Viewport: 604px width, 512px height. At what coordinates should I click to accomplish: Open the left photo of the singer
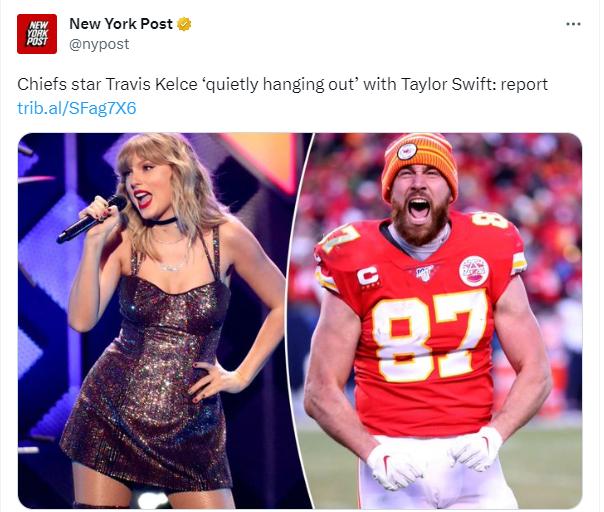point(160,320)
